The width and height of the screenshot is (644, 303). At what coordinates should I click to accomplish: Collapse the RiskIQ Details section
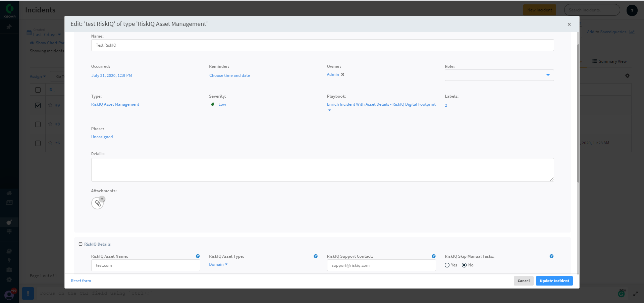tap(80, 244)
